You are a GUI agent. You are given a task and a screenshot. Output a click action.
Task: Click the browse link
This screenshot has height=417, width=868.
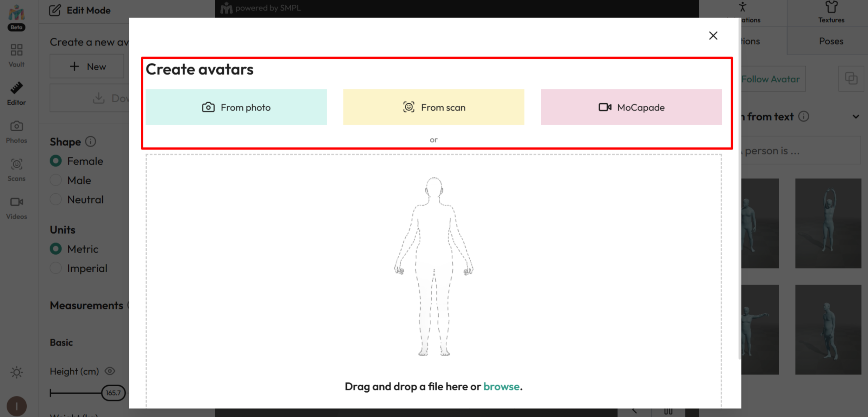[x=501, y=386]
